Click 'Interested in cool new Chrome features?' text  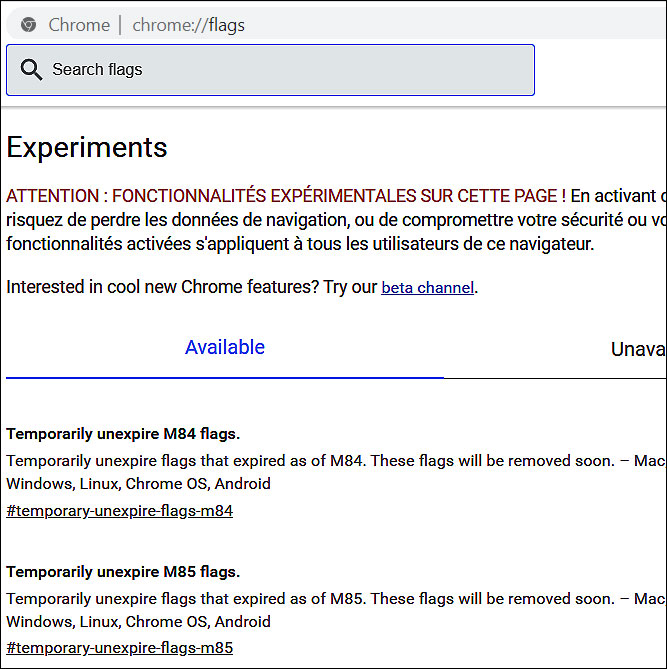tap(163, 287)
